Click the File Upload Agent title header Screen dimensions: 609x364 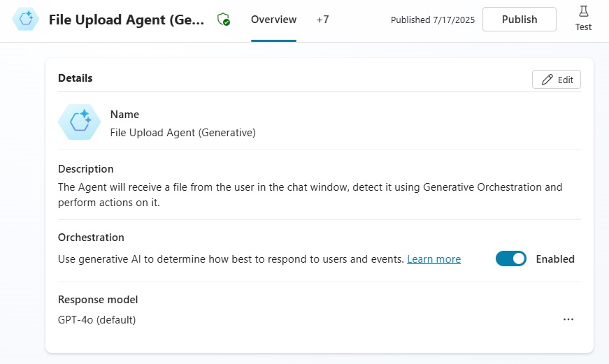pos(127,20)
